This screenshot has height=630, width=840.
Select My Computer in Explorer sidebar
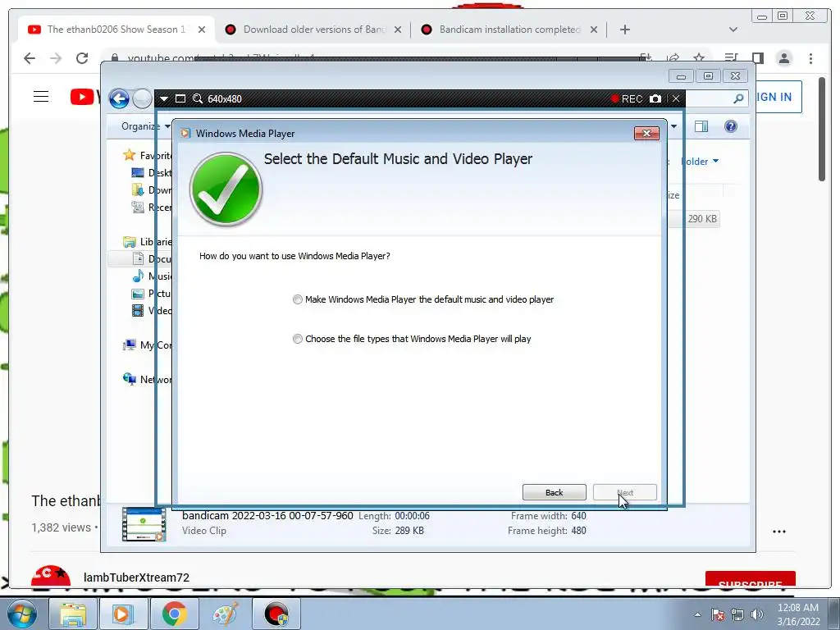(x=148, y=345)
